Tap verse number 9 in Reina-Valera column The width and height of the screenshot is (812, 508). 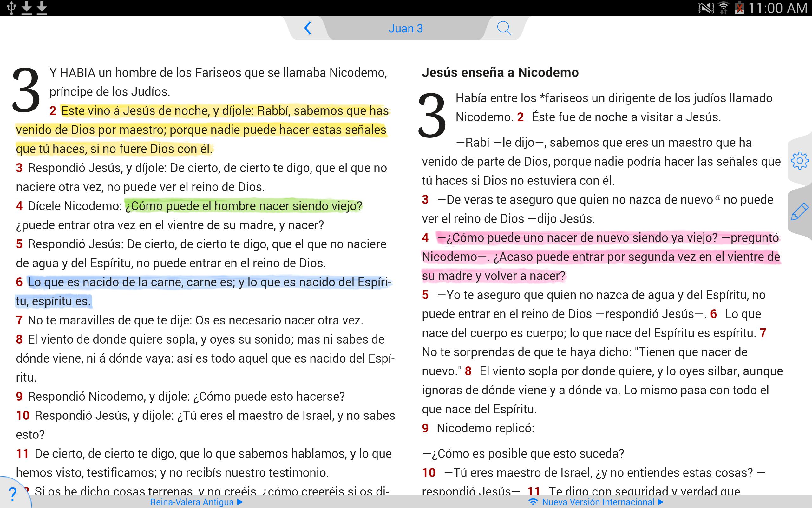tap(19, 397)
